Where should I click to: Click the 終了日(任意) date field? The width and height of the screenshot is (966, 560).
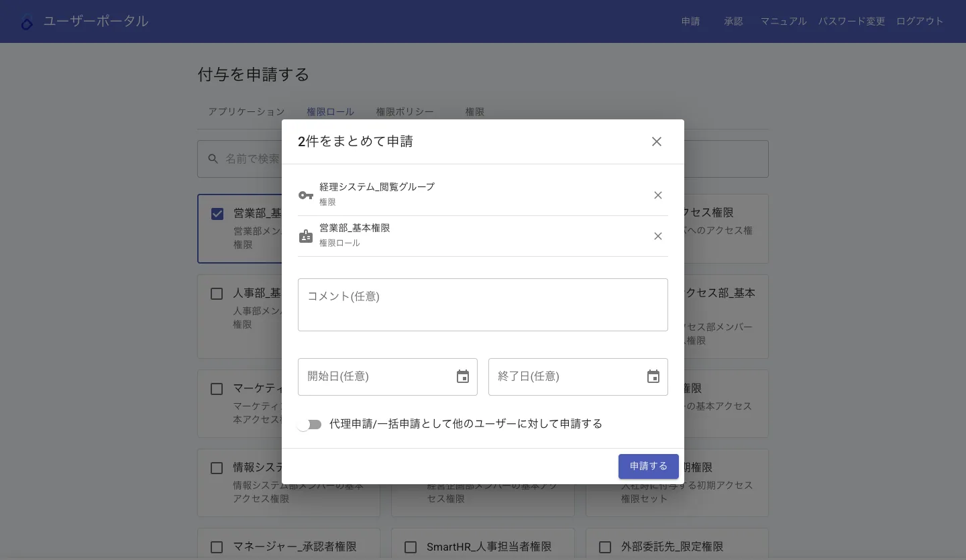click(x=578, y=377)
